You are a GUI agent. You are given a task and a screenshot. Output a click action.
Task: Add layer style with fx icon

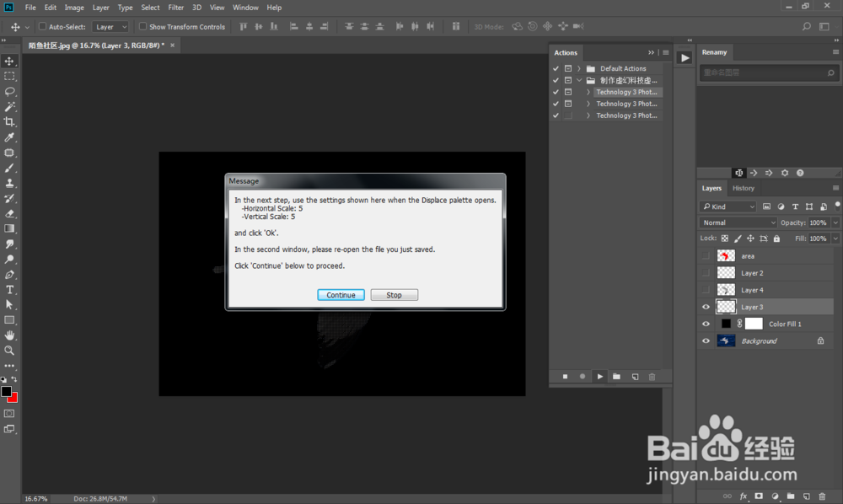(x=743, y=496)
